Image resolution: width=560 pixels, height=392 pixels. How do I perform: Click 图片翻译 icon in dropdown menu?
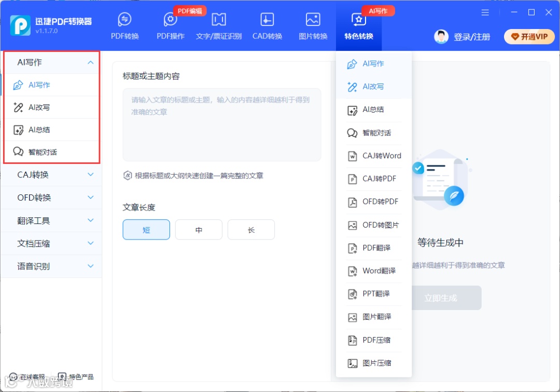(352, 317)
